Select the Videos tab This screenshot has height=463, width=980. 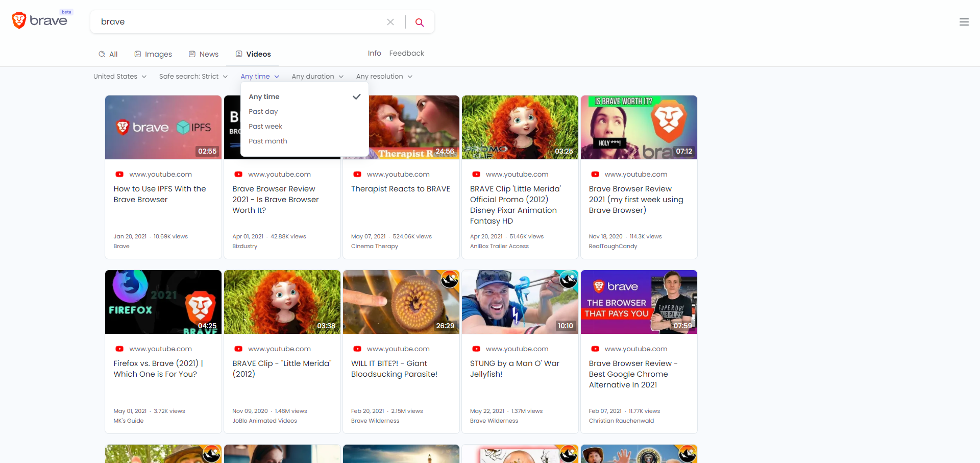tap(253, 54)
